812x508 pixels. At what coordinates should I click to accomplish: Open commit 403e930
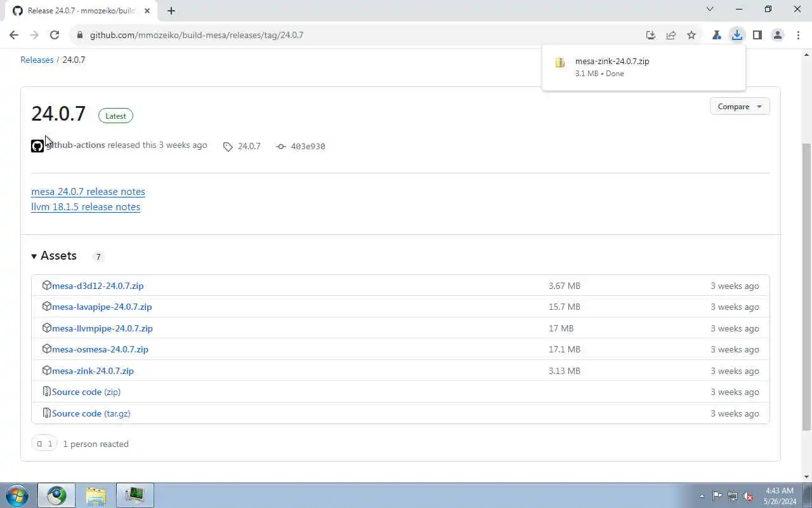308,146
